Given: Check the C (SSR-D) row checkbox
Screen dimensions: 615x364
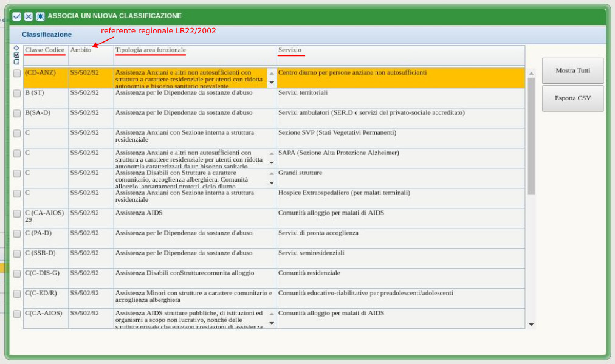Looking at the screenshot, I should (x=17, y=254).
